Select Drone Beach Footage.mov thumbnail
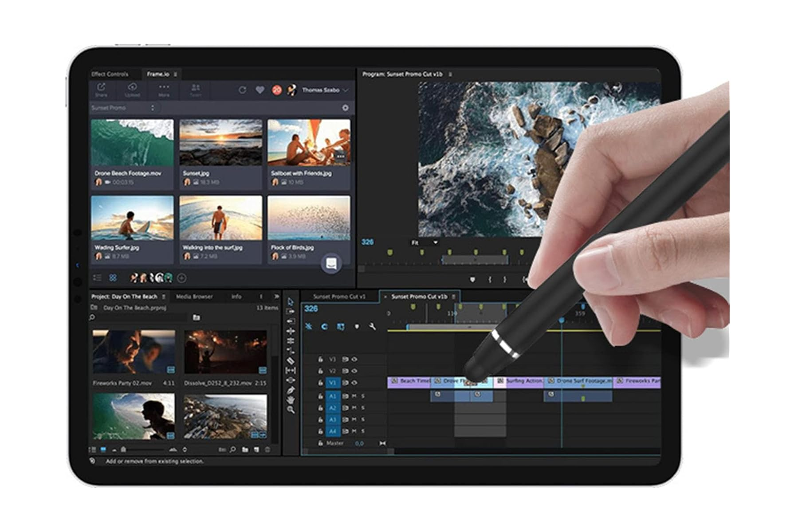The height and width of the screenshot is (532, 794). tap(132, 143)
